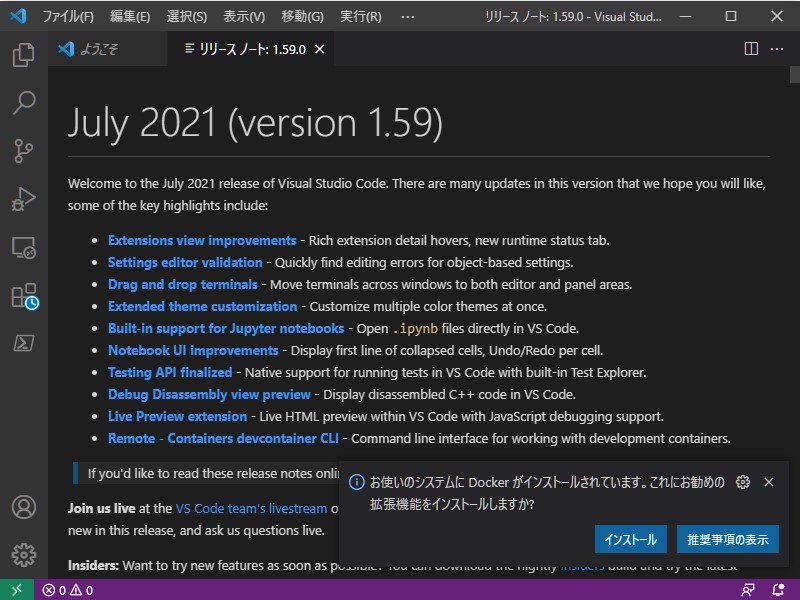Open the Extensions view
The image size is (800, 600).
click(22, 295)
